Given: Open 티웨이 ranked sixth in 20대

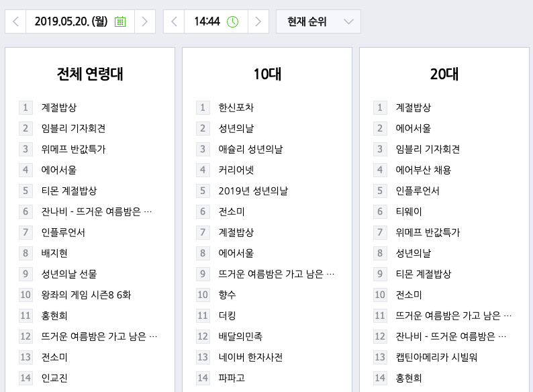Looking at the screenshot, I should [x=409, y=212].
